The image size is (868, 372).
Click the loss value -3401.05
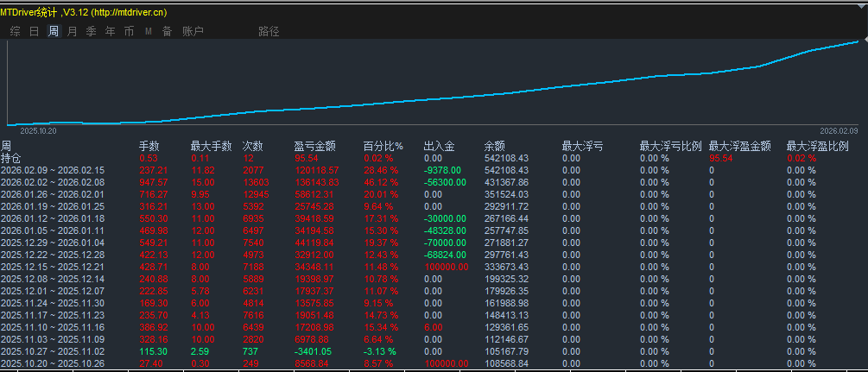tap(313, 351)
